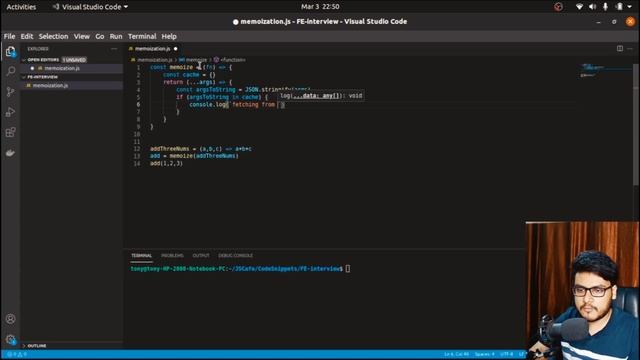Expand the Outline section
The width and height of the screenshot is (640, 360).
36,346
